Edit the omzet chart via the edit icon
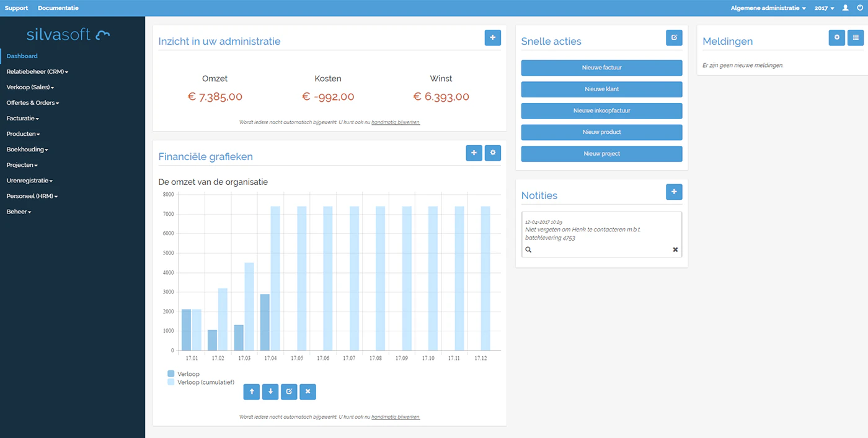The height and width of the screenshot is (438, 868). click(x=289, y=391)
